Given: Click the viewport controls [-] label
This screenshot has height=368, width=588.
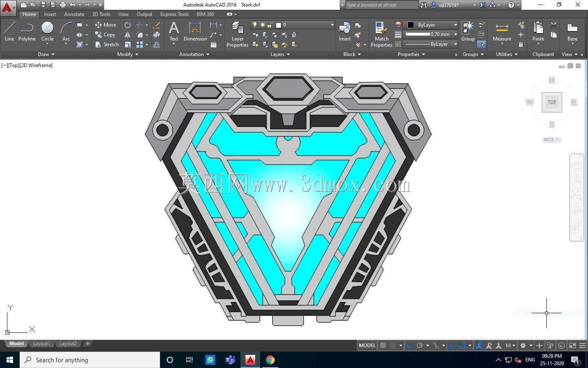Looking at the screenshot, I should 4,65.
